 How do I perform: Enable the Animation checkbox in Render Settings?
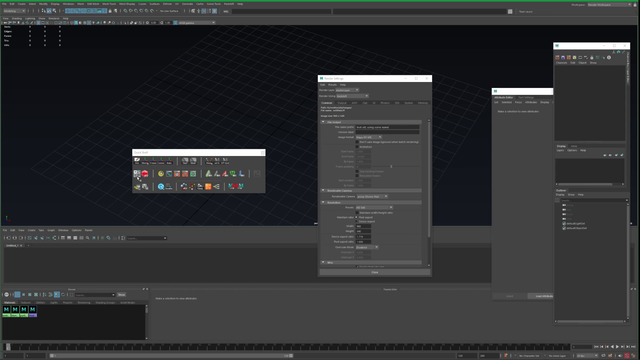click(357, 147)
